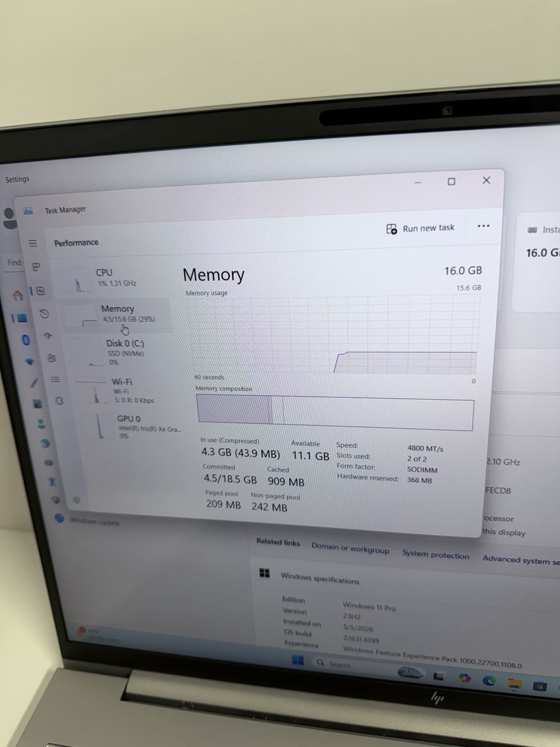
Task: Open Bluetooth & devices in Settings sidebar
Action: [26, 340]
